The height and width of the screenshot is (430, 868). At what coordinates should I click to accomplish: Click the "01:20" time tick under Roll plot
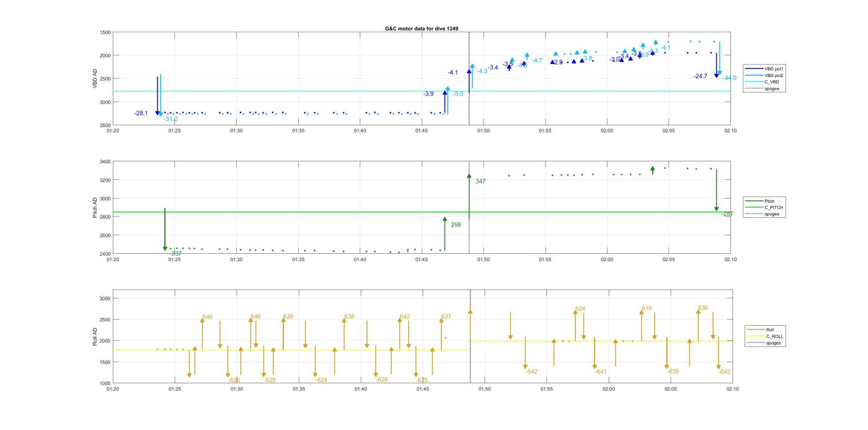click(113, 389)
